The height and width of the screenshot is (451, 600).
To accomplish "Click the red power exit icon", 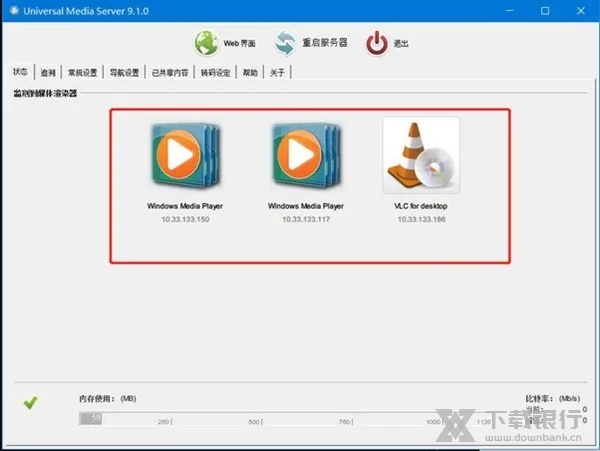I will click(377, 43).
